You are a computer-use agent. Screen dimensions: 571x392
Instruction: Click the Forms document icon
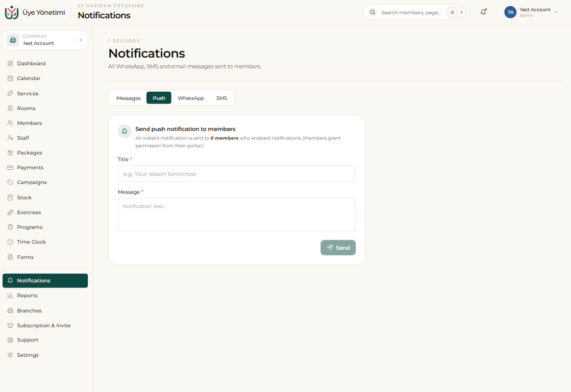pos(10,257)
